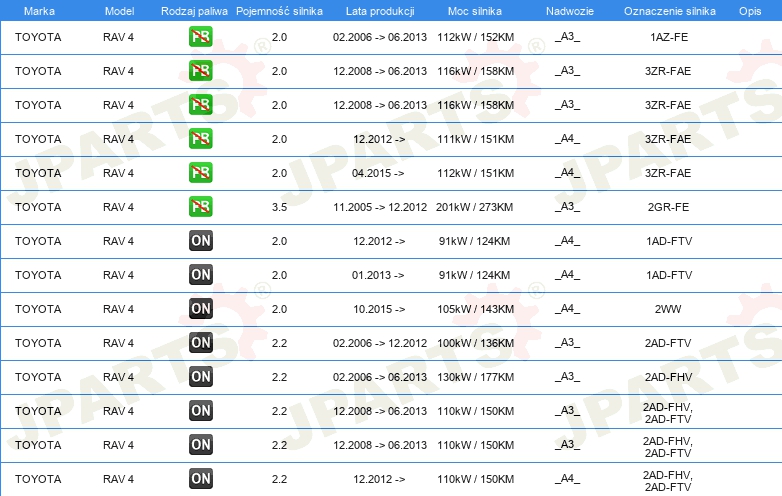Image resolution: width=782 pixels, height=496 pixels.
Task: Click the petrol fuel icon in the 1AZ-FE row
Action: point(200,37)
